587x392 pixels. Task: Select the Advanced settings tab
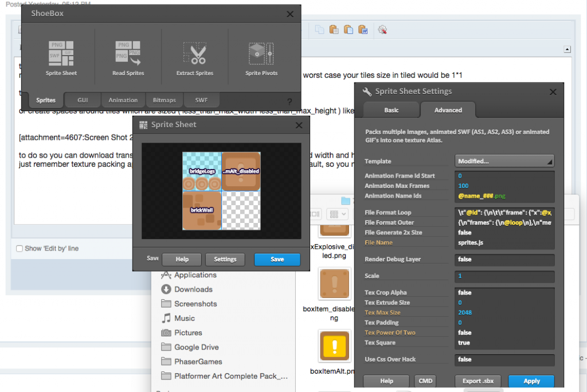448,110
